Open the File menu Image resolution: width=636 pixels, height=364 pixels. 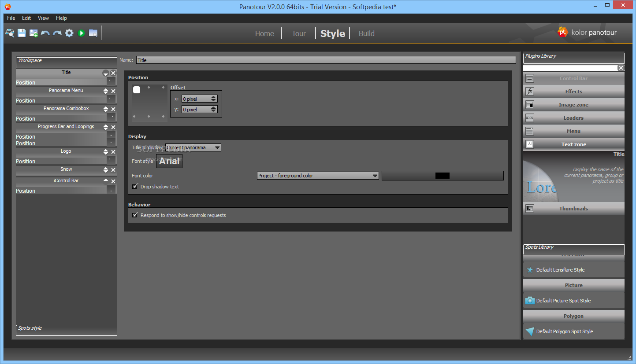pos(11,18)
